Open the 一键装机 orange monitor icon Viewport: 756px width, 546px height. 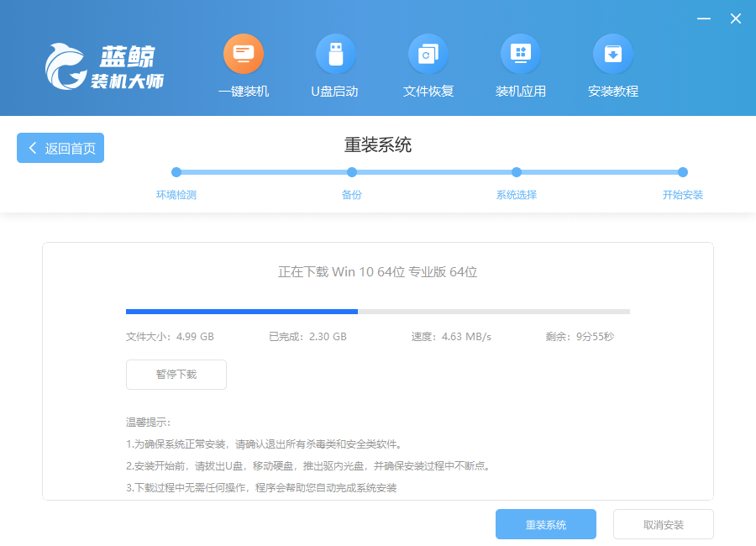pos(244,55)
